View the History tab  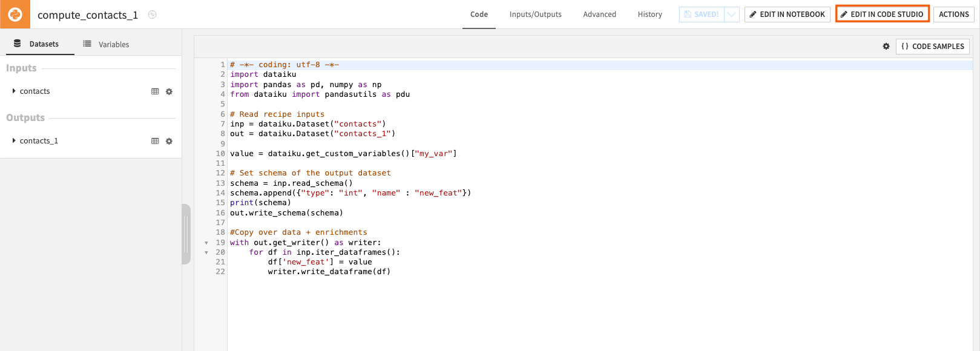coord(649,15)
